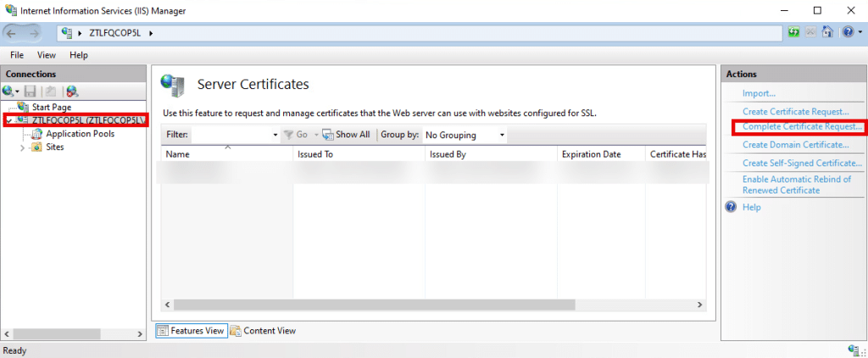868x358 pixels.
Task: Click the Show All filter icon
Action: 346,134
